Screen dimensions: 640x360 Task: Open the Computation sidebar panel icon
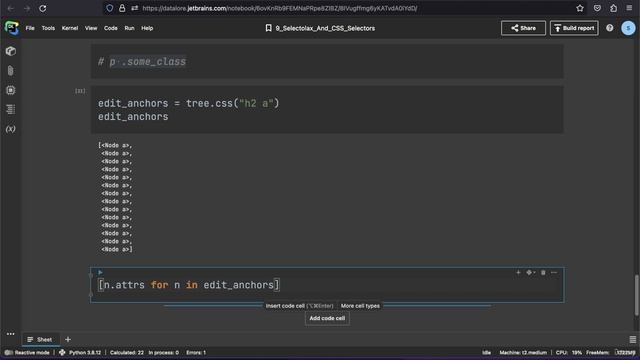(x=11, y=90)
